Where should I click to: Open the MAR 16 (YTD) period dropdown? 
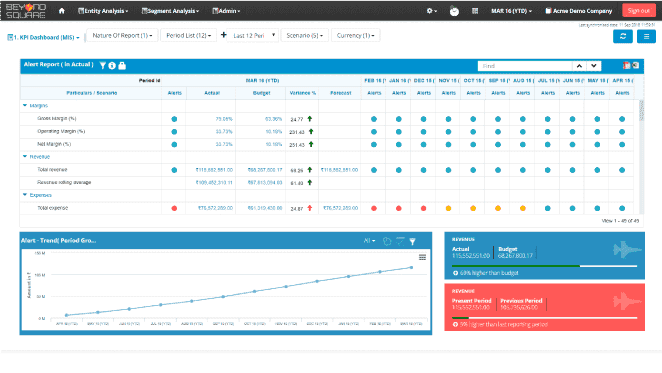[511, 11]
